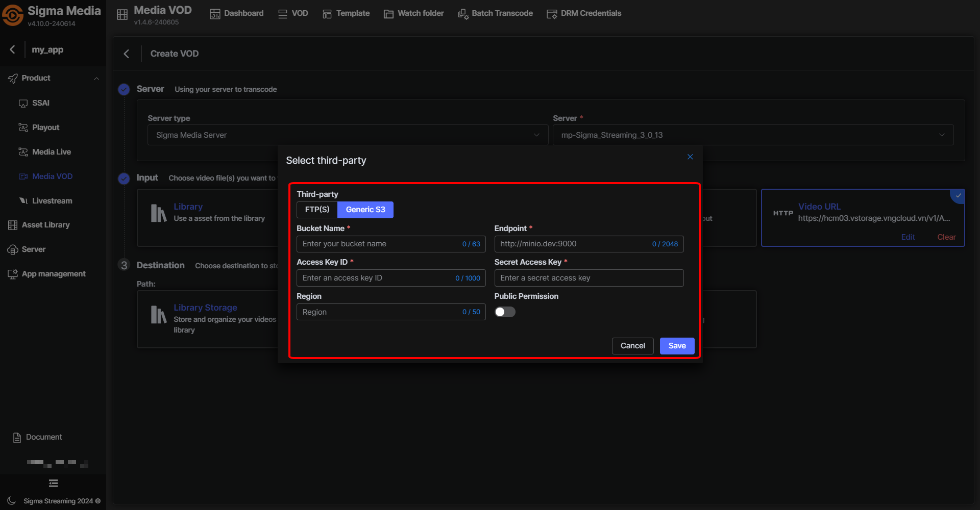This screenshot has width=980, height=510.
Task: Select the Generic S3 option
Action: coord(365,210)
